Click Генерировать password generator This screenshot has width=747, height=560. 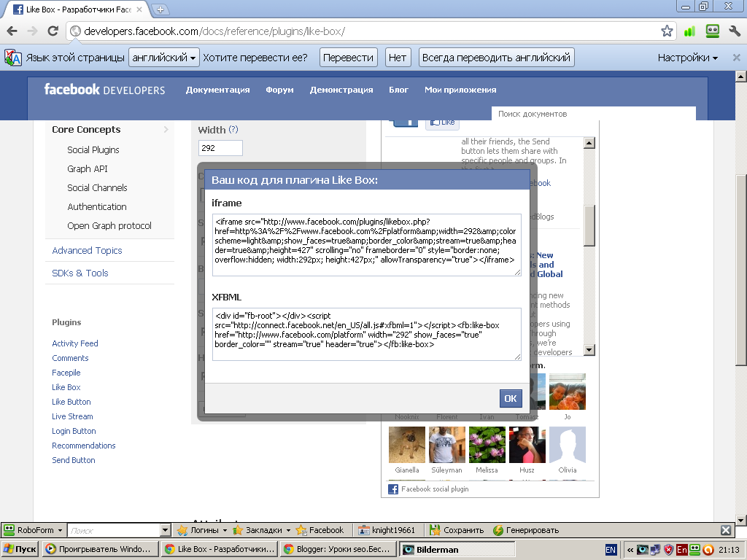[526, 530]
